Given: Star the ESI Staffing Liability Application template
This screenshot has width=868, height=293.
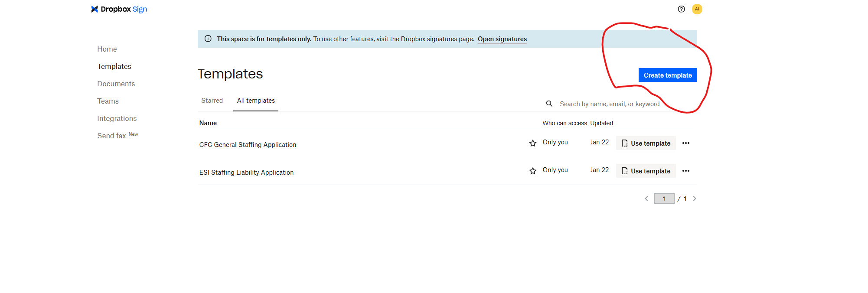Looking at the screenshot, I should [x=533, y=171].
